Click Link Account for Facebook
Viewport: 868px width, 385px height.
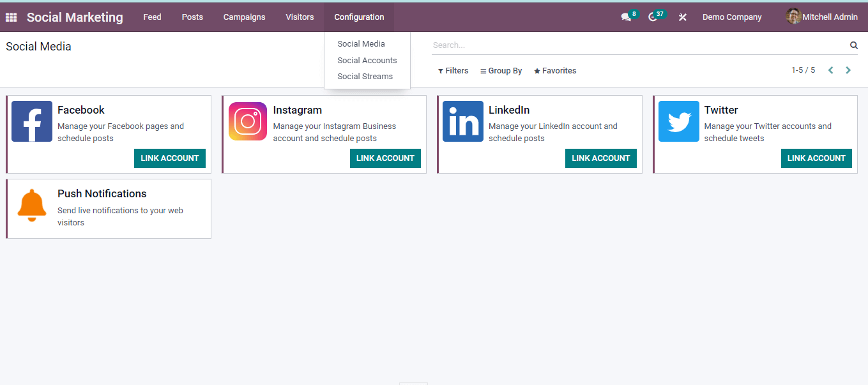tap(169, 158)
